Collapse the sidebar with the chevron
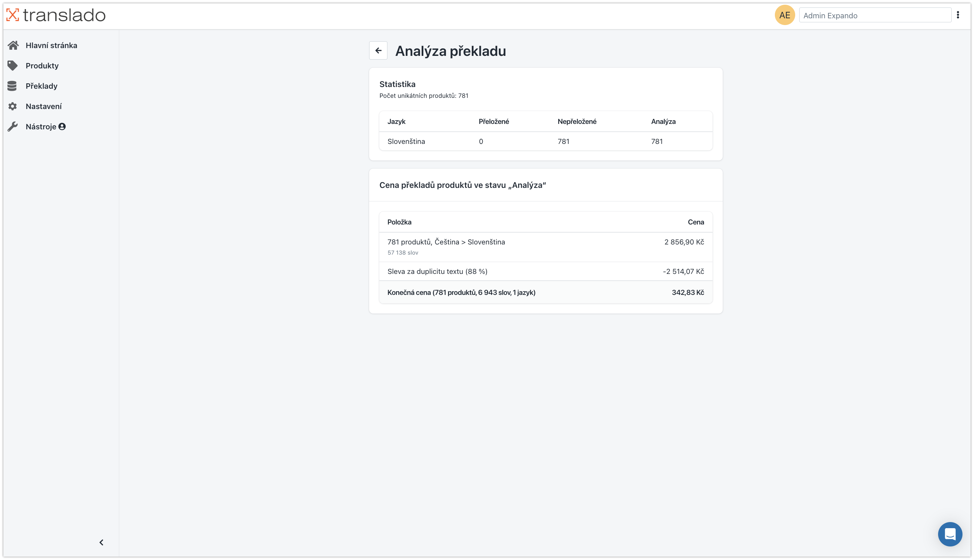 (102, 542)
